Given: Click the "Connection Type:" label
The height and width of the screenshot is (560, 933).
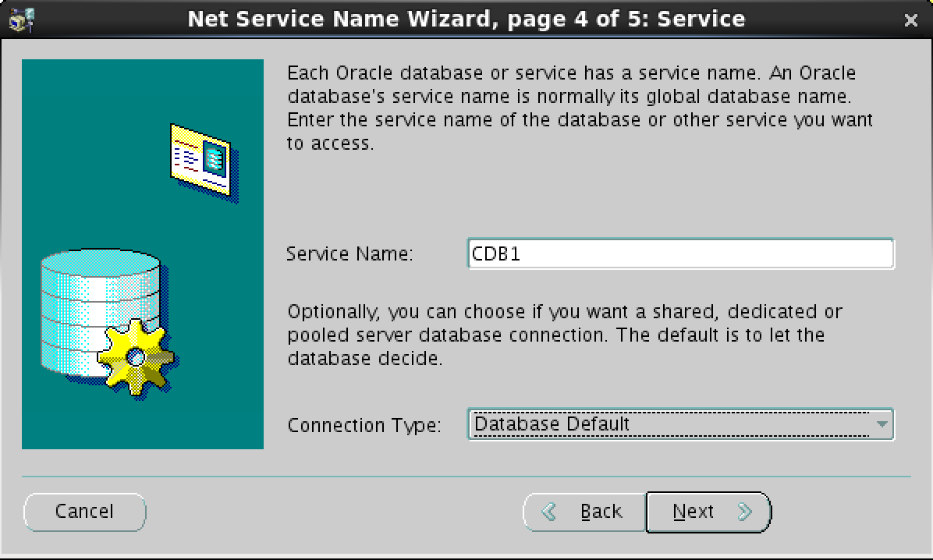Looking at the screenshot, I should tap(364, 426).
